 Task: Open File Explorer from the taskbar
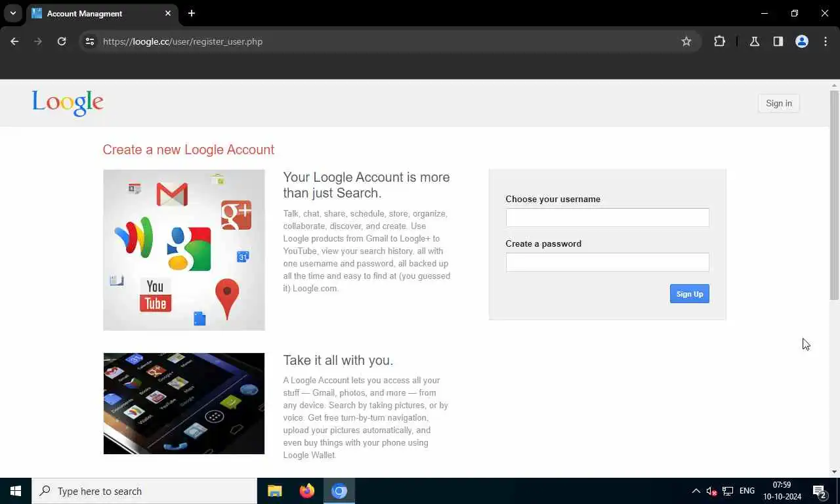[x=274, y=491]
